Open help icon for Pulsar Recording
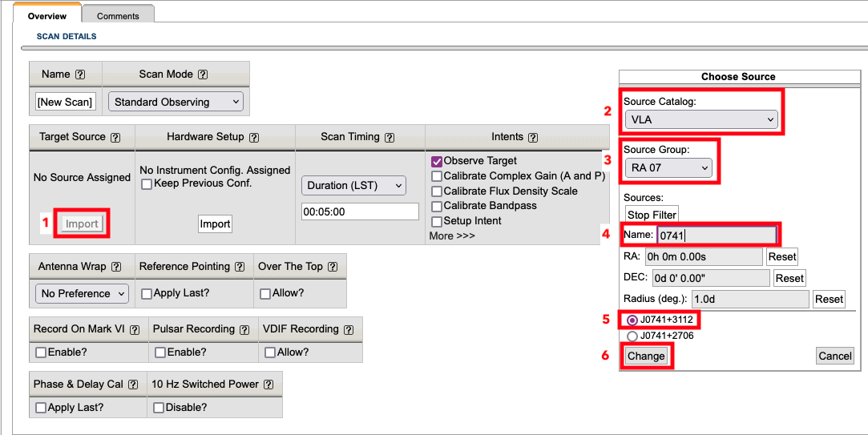This screenshot has height=435, width=868. [245, 329]
